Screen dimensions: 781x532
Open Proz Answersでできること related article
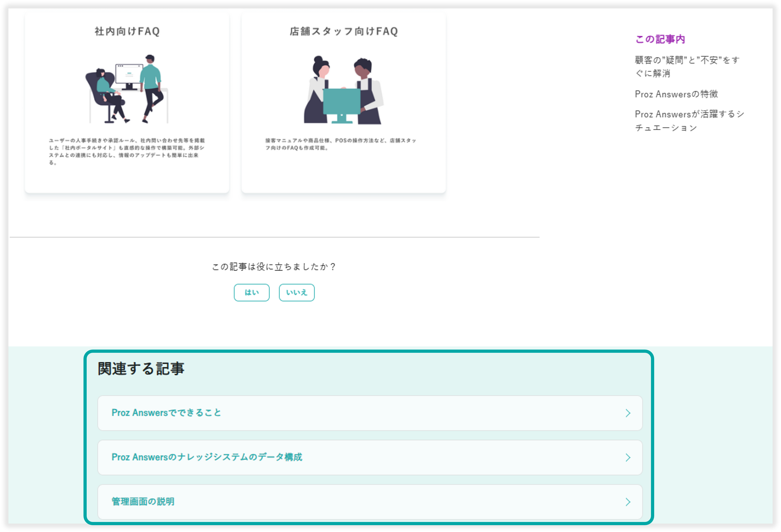pos(166,413)
